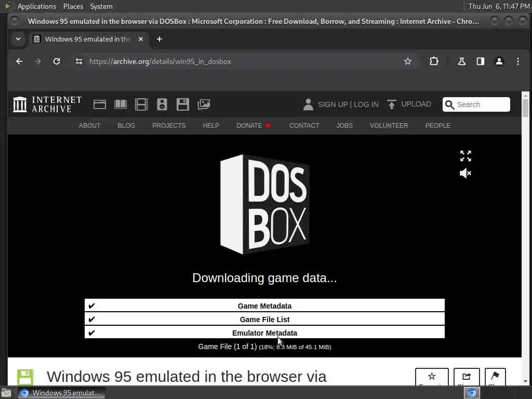Select the Windows 95 emulated browser tab
The width and height of the screenshot is (532, 399).
[88, 39]
